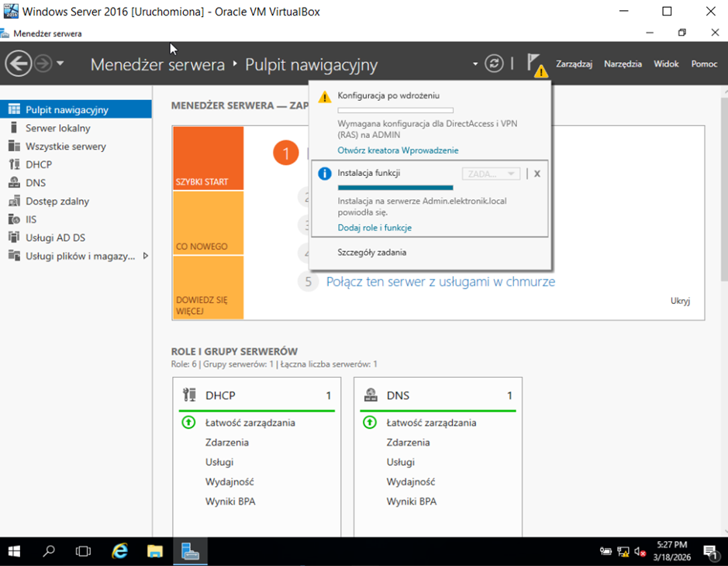Open DHCP in the left sidebar
The height and width of the screenshot is (566, 728).
point(38,164)
